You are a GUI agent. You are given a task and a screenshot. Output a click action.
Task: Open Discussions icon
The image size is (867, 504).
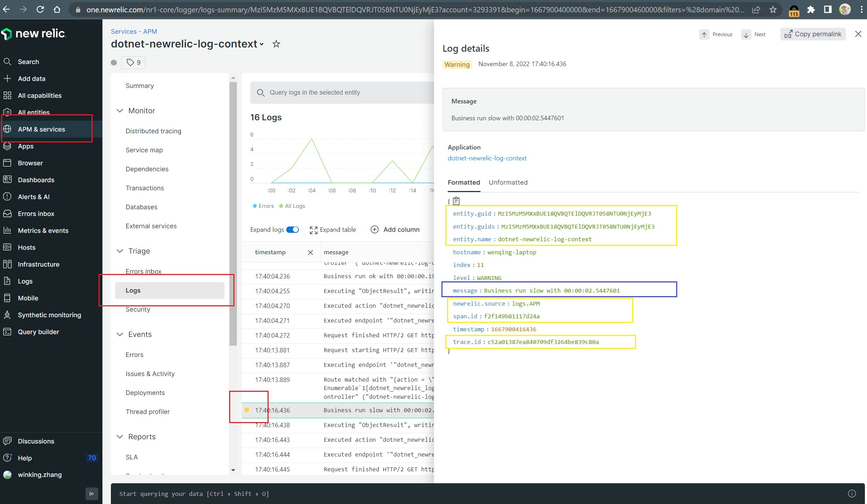coord(7,441)
